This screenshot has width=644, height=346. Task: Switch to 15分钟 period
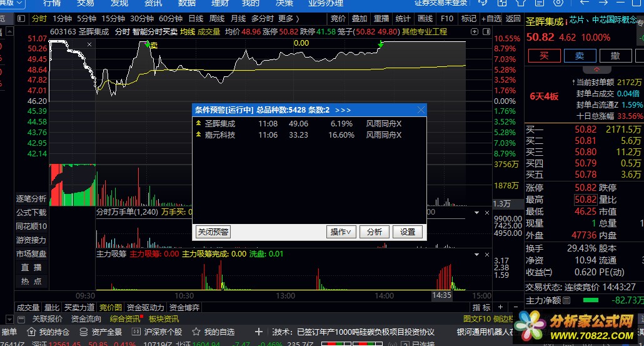[x=113, y=19]
